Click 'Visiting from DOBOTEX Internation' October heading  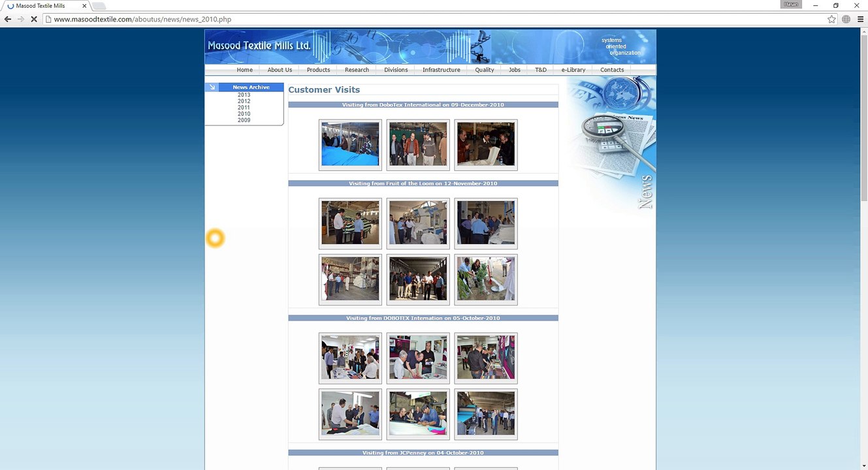coord(423,318)
